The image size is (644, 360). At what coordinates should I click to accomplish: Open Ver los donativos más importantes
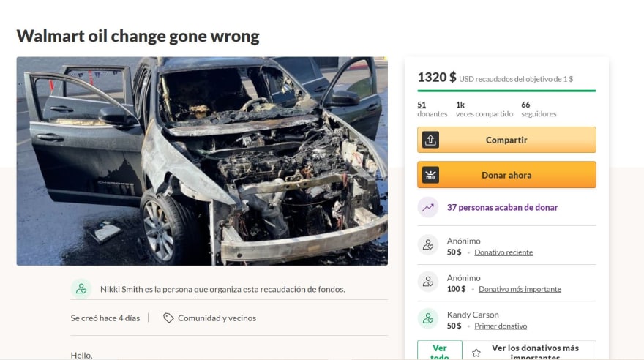(529, 350)
